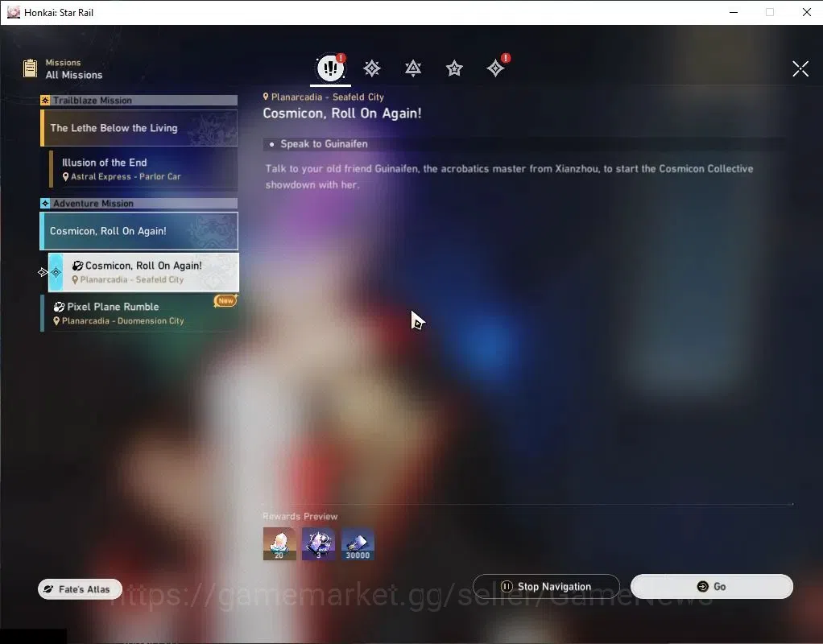Close the missions panel with X icon
823x644 pixels.
tap(800, 68)
